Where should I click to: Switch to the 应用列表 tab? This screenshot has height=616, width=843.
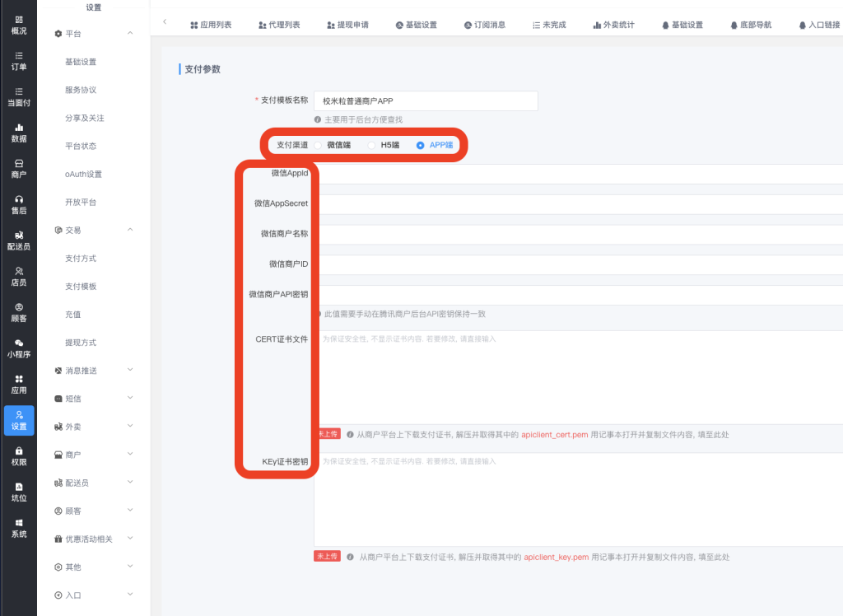click(x=211, y=25)
